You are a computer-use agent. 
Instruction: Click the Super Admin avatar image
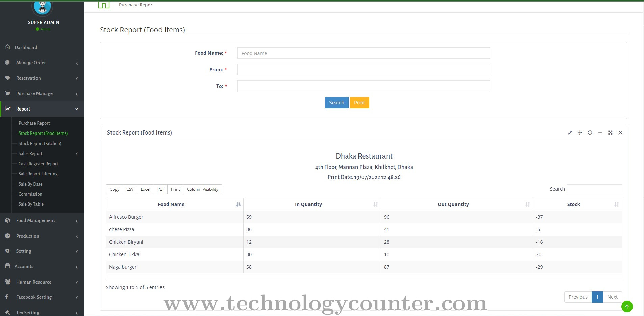43,7
